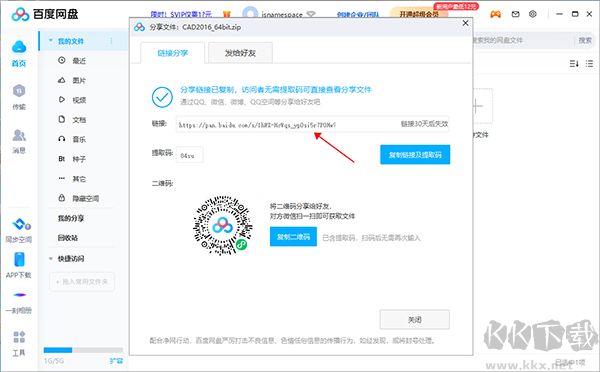
Task: Click the game controller icon in title bar
Action: (x=496, y=14)
